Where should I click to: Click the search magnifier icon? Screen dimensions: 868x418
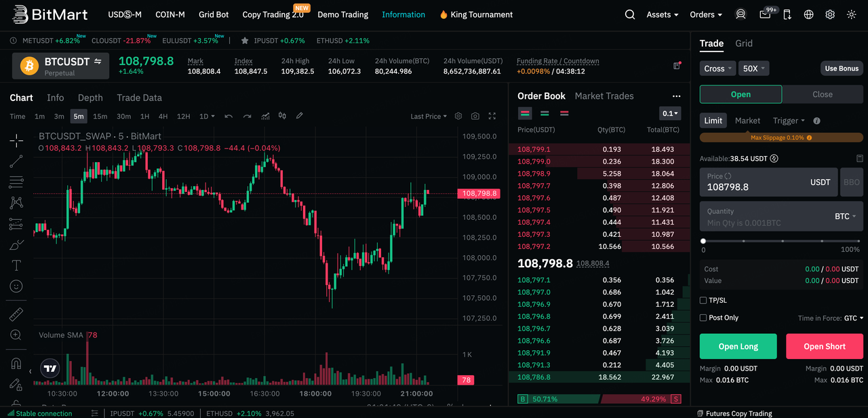[630, 14]
